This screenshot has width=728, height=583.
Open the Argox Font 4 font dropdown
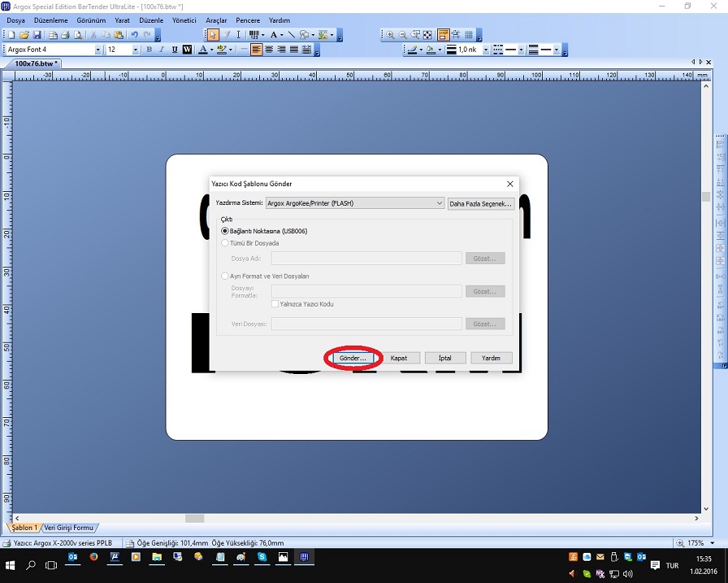coord(98,50)
